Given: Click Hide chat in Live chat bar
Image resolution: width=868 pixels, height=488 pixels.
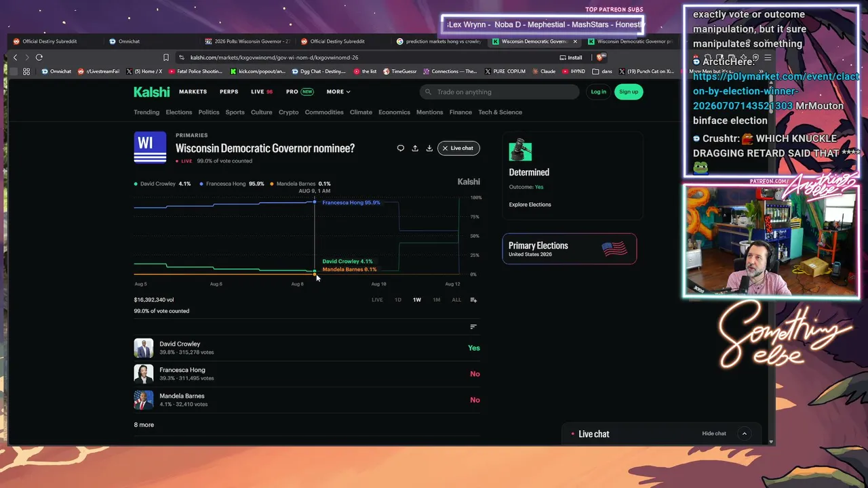Looking at the screenshot, I should [714, 434].
